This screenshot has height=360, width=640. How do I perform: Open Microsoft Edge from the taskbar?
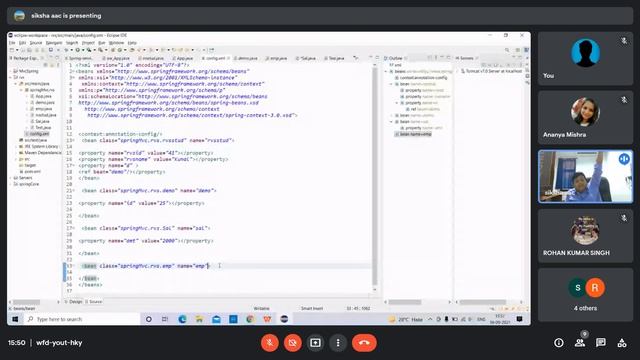click(182, 319)
